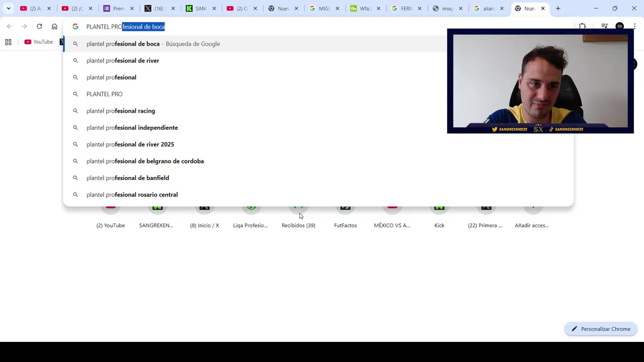Viewport: 644px width, 362px height.
Task: Select suggestion "plantel profesional de banfield"
Action: [x=318, y=178]
